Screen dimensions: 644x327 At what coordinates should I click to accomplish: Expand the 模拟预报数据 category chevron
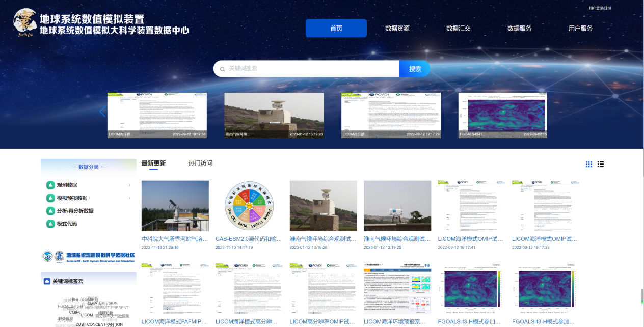pos(130,198)
